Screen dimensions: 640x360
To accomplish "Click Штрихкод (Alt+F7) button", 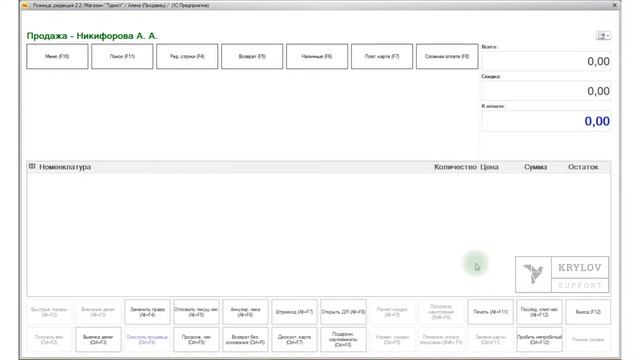I will (x=294, y=312).
